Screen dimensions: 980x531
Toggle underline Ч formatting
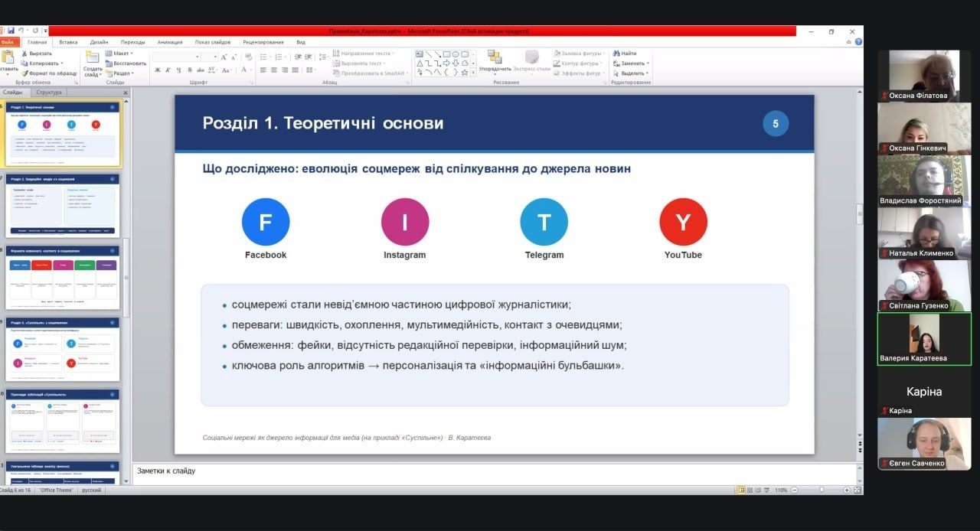(179, 70)
